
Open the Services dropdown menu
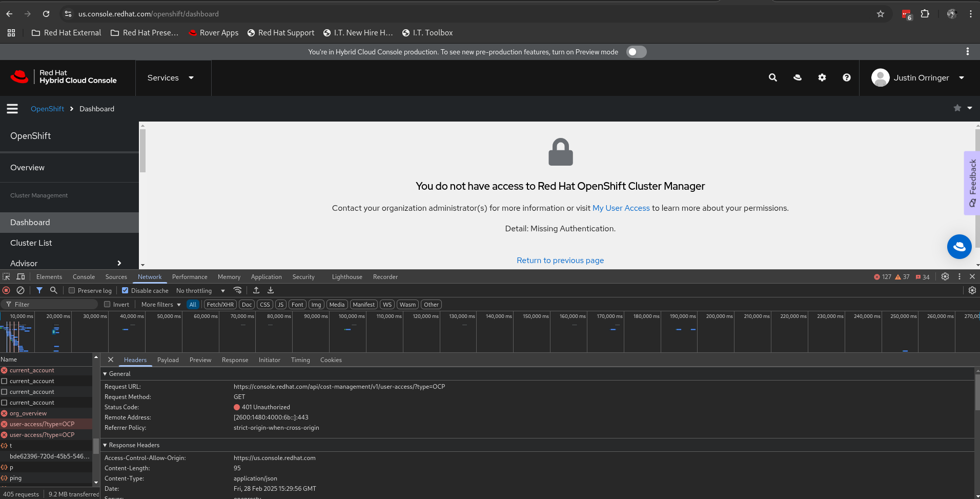171,78
